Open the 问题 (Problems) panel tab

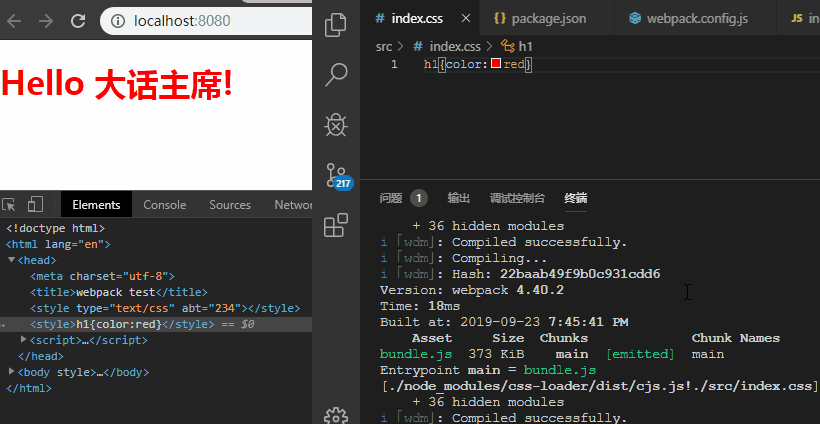pyautogui.click(x=391, y=198)
